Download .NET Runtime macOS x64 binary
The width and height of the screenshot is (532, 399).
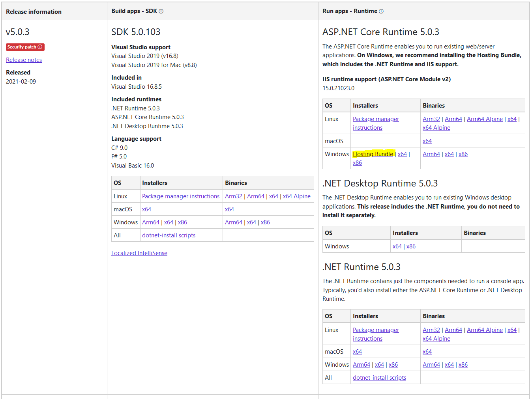tap(427, 352)
